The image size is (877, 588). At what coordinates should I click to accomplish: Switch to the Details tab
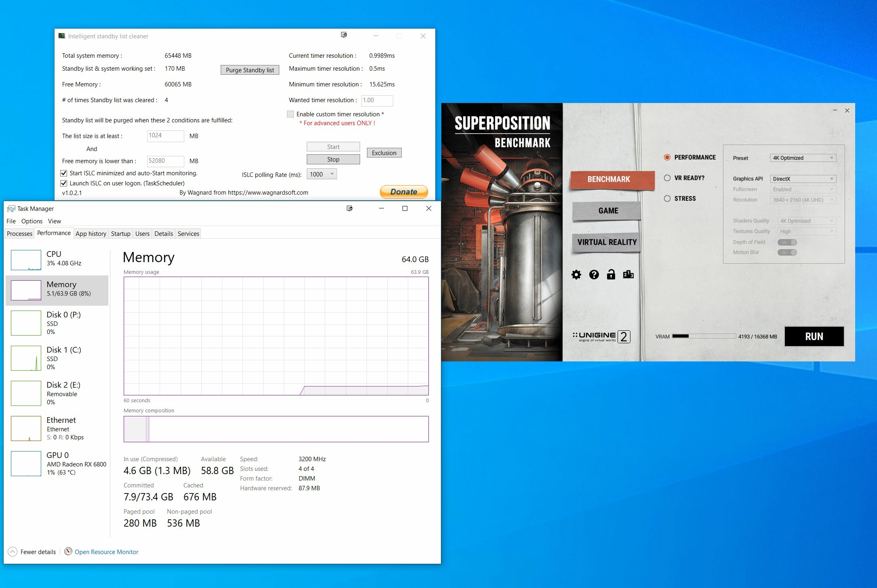click(x=164, y=234)
